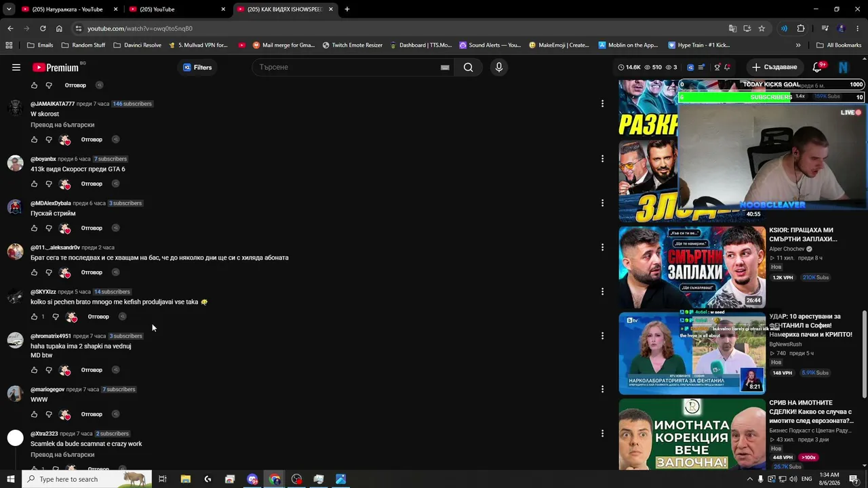Image resolution: width=868 pixels, height=488 pixels.
Task: Switch to the (205) YouTube tab
Action: pyautogui.click(x=176, y=9)
